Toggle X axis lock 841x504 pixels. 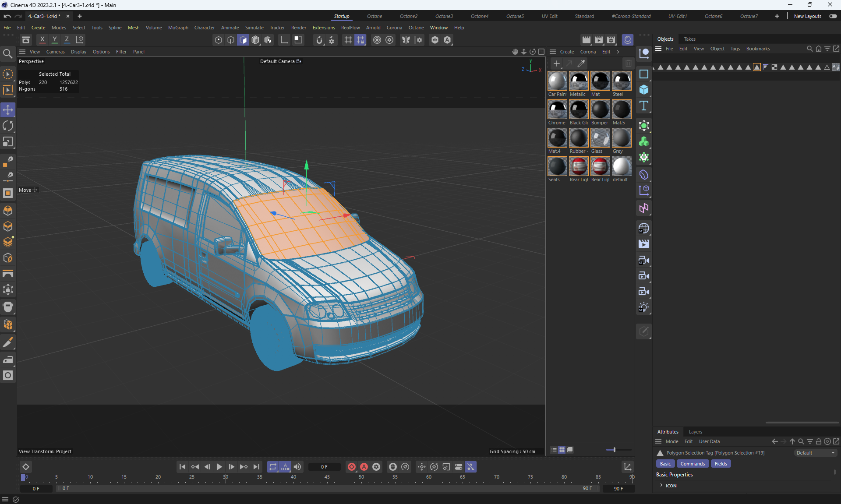[x=42, y=39]
